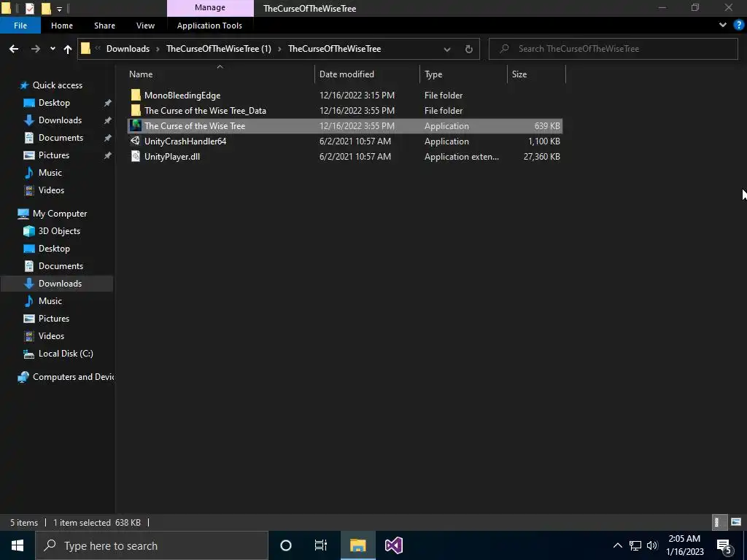Select The Curse of the Wise Tree_Data folder

[x=205, y=111]
